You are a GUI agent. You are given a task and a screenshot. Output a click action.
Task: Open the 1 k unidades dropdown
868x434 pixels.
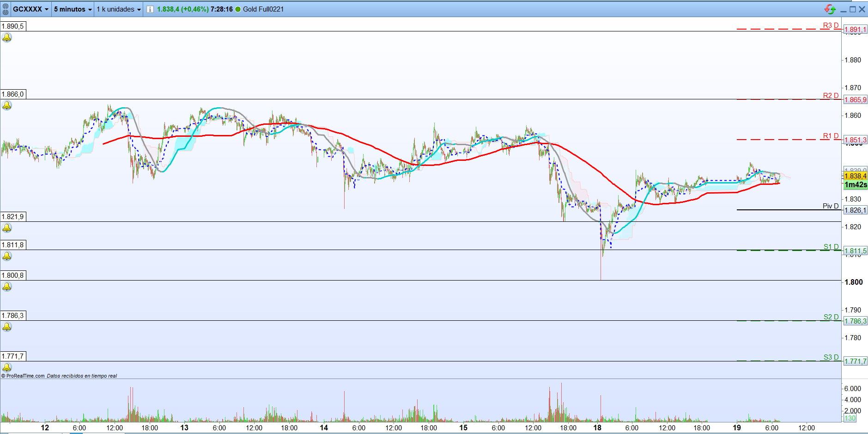pyautogui.click(x=119, y=9)
